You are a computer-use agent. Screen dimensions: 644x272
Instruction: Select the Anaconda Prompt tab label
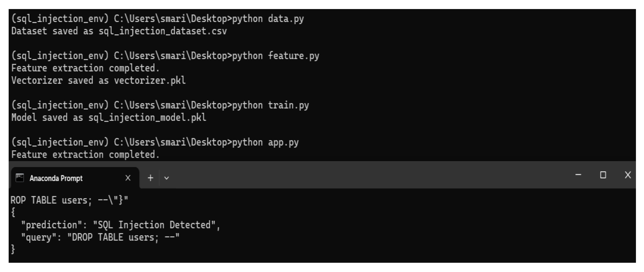(x=56, y=178)
